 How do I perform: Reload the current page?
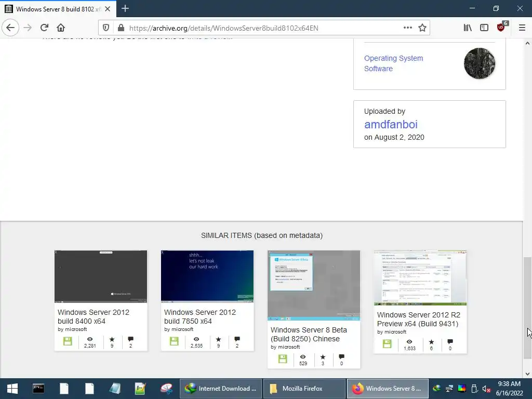coord(45,28)
